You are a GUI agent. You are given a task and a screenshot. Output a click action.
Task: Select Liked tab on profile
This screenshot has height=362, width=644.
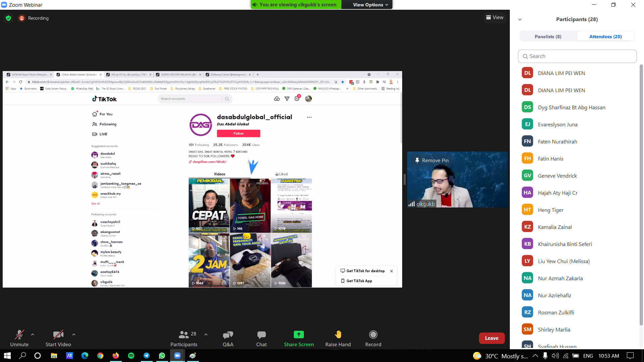(282, 174)
